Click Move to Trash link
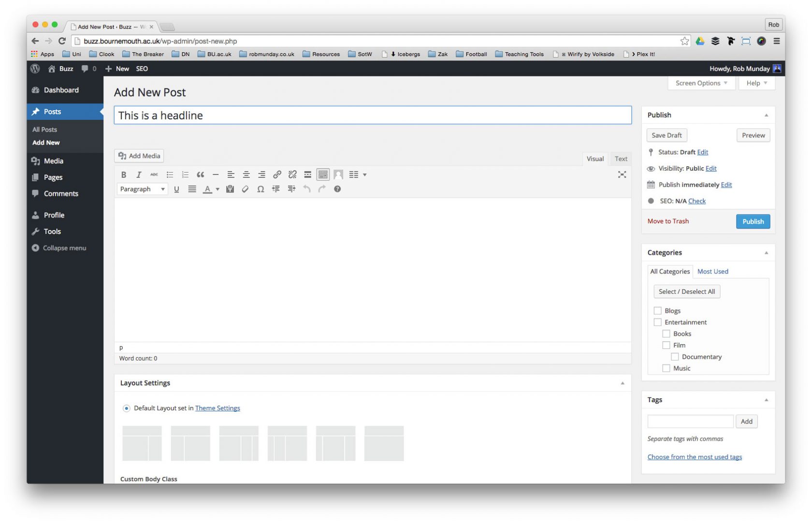Image resolution: width=812 pixels, height=522 pixels. (x=668, y=221)
